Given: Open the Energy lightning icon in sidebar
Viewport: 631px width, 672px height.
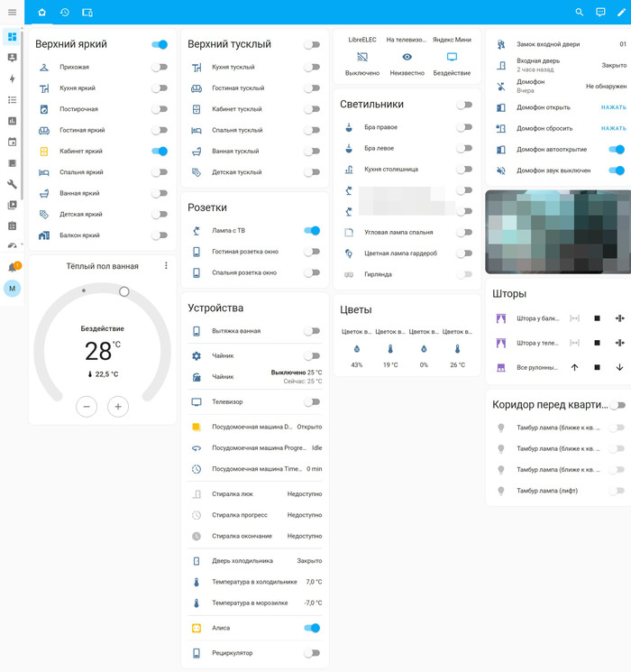Looking at the screenshot, I should pos(12,78).
